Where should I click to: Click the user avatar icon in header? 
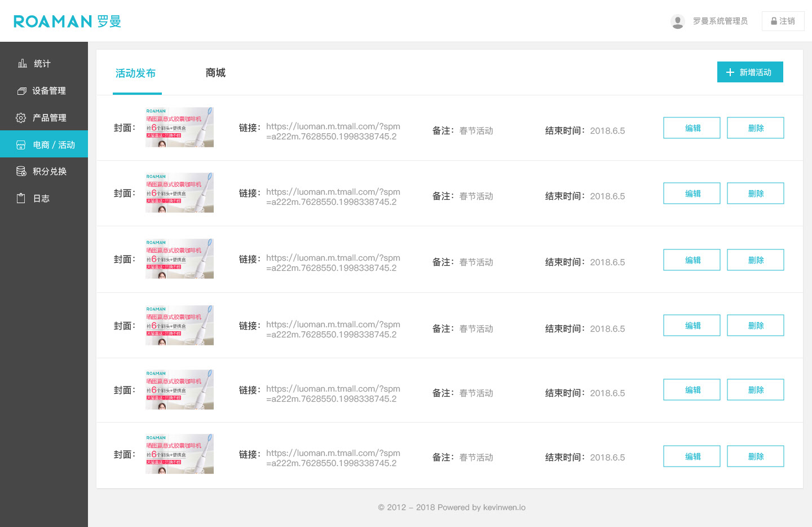[x=678, y=21]
